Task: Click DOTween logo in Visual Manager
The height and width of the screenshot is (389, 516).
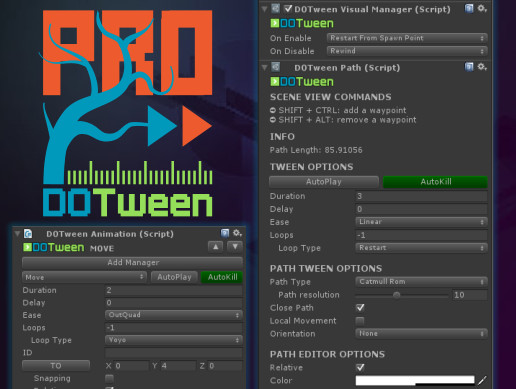Action: pos(302,23)
